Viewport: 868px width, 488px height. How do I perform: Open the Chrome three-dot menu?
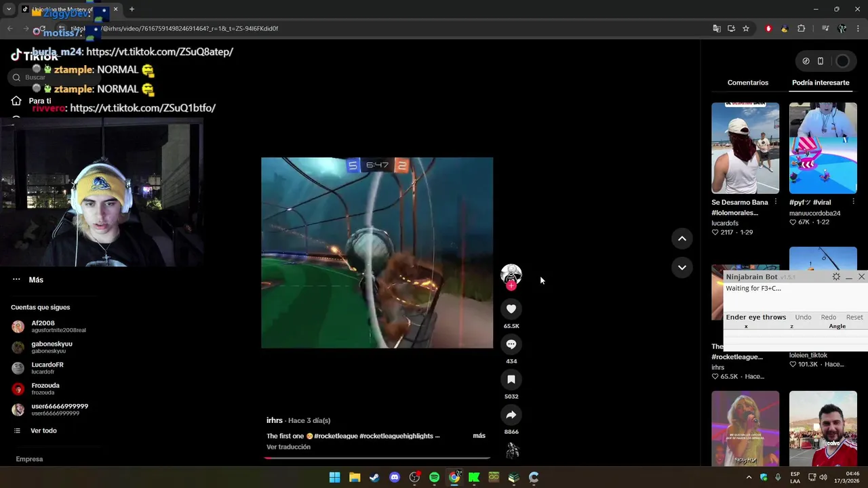click(859, 28)
